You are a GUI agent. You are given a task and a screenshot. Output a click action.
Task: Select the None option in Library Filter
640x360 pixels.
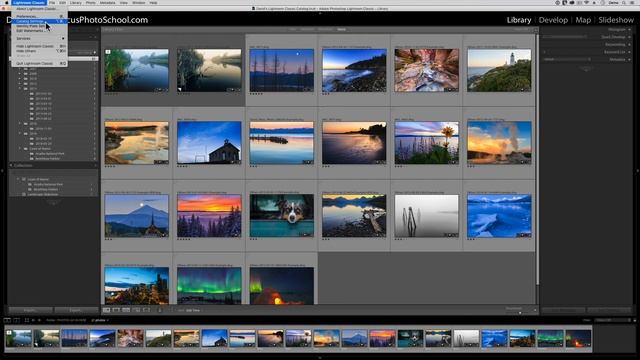[341, 29]
